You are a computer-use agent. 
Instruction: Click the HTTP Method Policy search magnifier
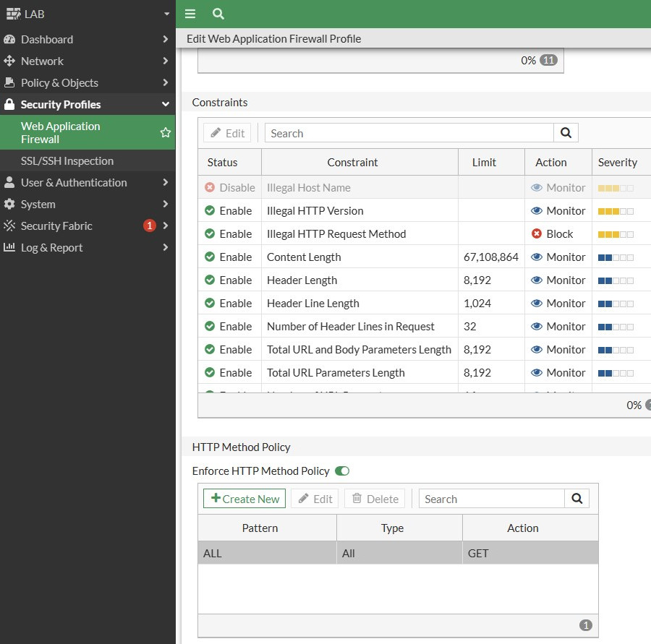coord(576,498)
